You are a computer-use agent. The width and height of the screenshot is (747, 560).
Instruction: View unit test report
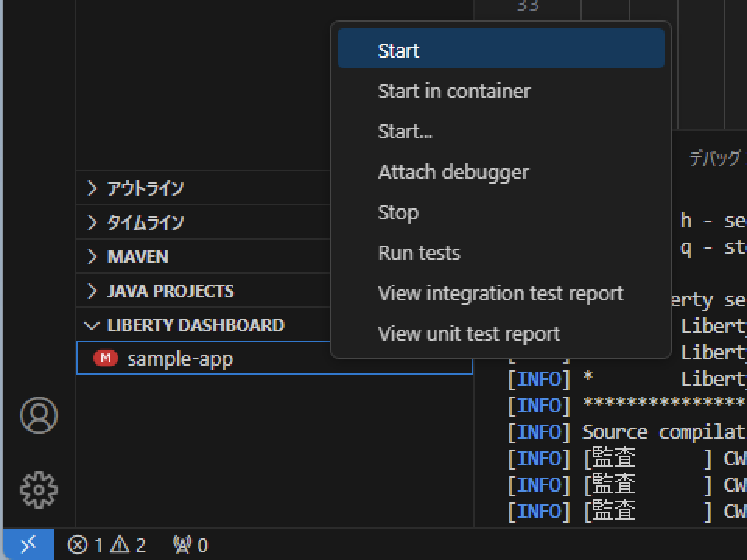coord(468,334)
